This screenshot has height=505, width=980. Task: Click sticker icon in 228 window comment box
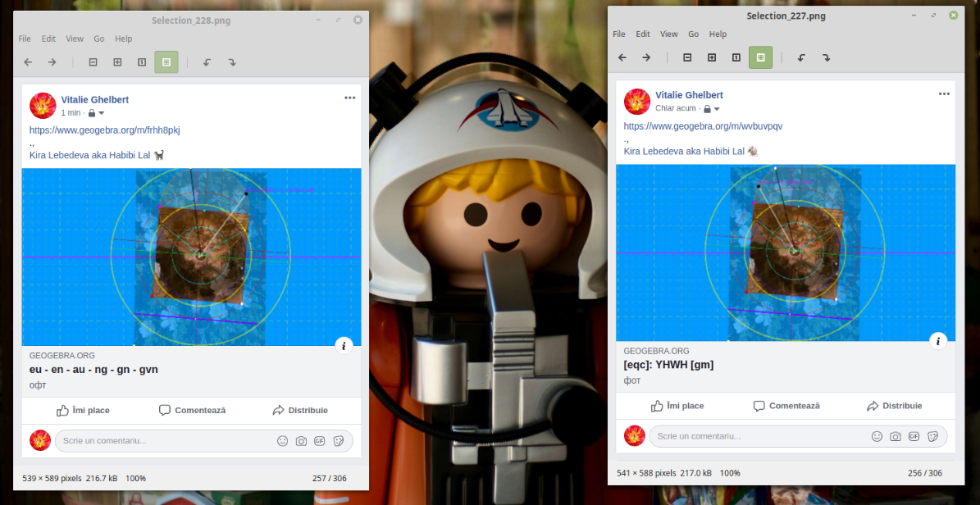click(x=338, y=440)
